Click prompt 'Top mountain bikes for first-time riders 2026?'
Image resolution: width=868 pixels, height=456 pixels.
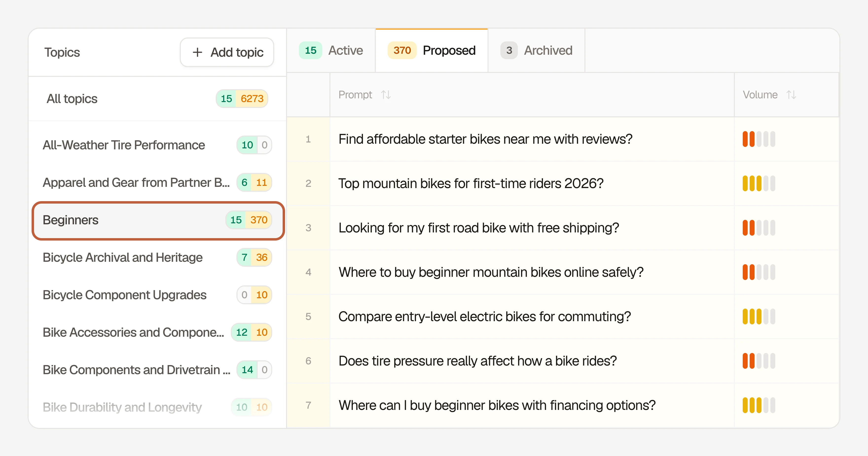point(471,184)
